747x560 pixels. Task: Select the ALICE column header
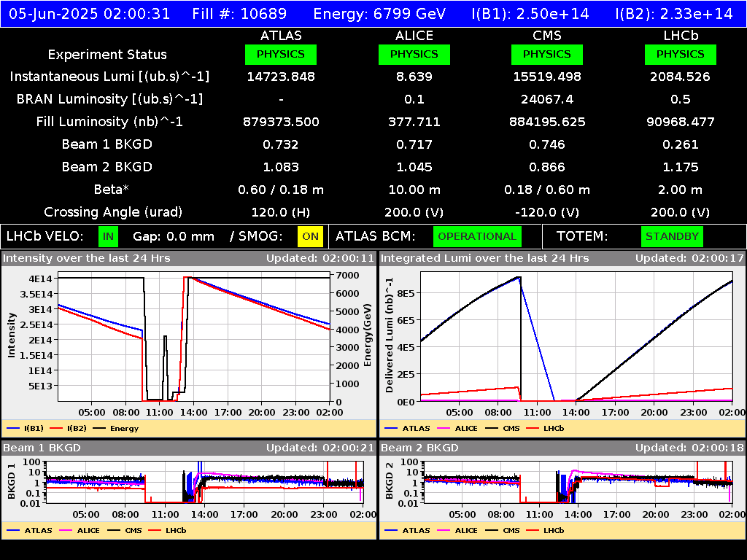[414, 36]
